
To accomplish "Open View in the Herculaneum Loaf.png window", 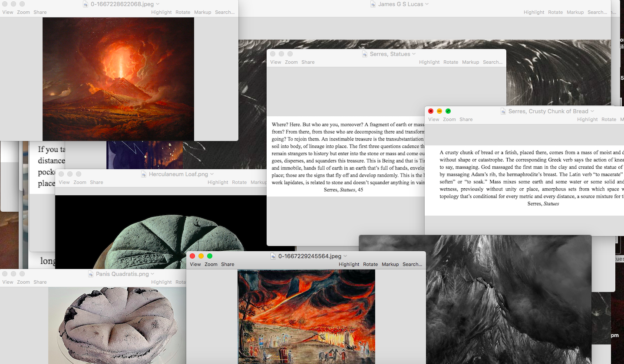I will (x=64, y=182).
